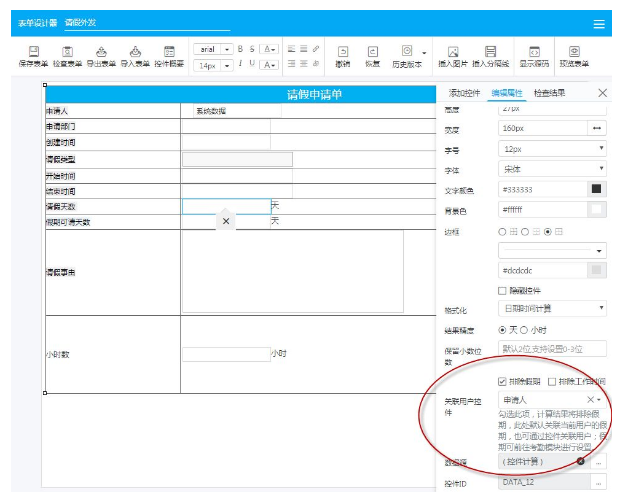Click the 检查表单 (check form) icon
Screen dimensions: 618x503
(68, 55)
